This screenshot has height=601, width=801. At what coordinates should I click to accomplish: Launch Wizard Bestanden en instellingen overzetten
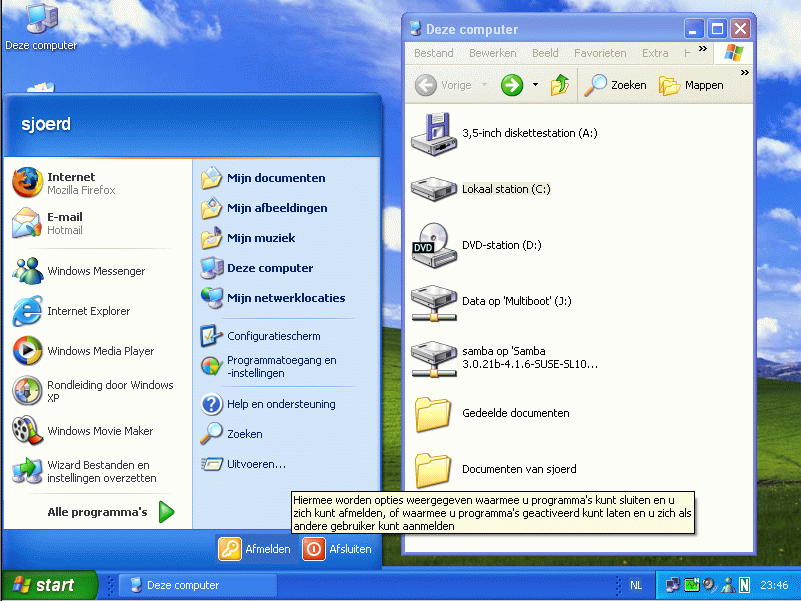point(84,471)
